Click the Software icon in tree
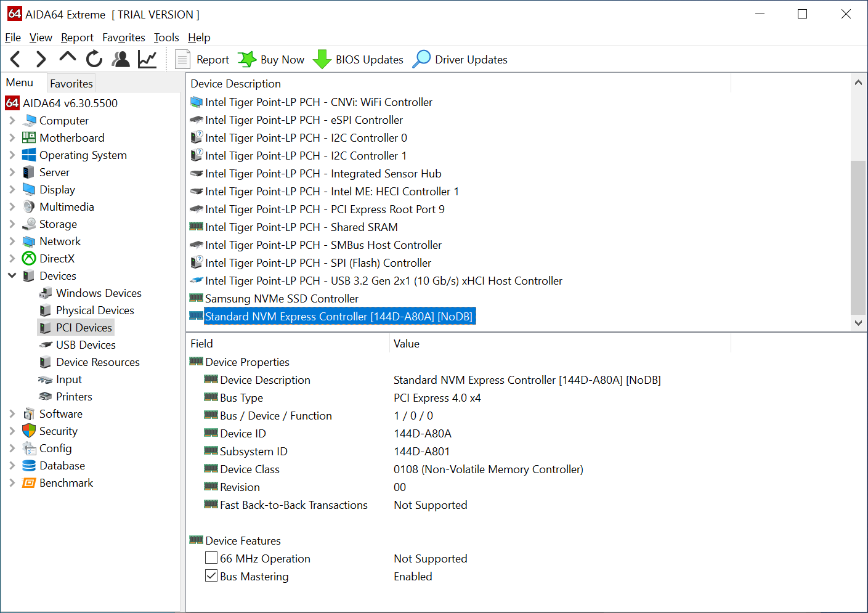Screen dimensions: 868x613 [x=29, y=414]
